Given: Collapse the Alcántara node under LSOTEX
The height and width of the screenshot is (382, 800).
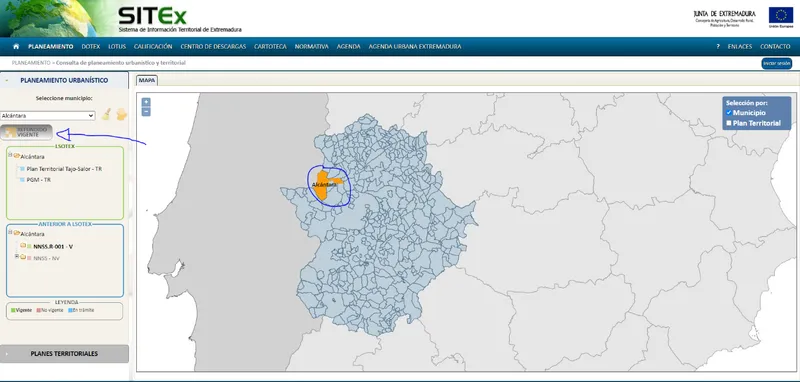Looking at the screenshot, I should pos(10,155).
